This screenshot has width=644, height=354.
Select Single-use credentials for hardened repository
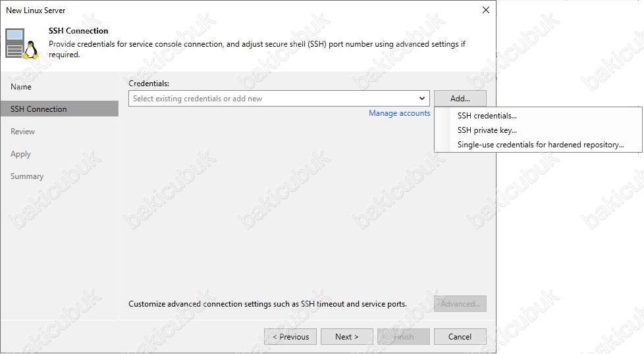pyautogui.click(x=540, y=144)
